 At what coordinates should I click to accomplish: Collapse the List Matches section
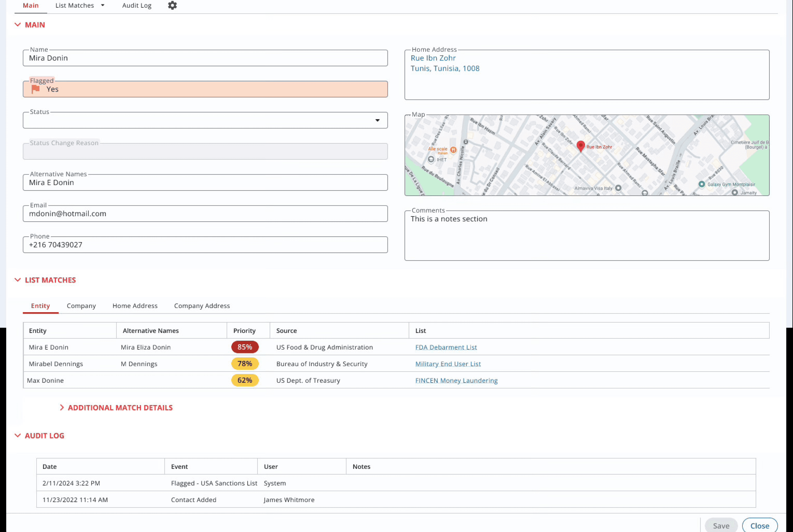18,280
